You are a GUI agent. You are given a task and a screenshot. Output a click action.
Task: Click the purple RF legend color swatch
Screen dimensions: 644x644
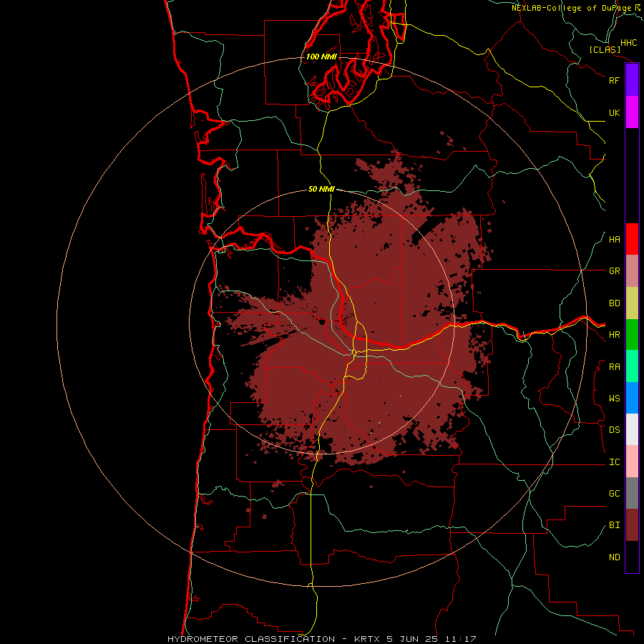632,80
